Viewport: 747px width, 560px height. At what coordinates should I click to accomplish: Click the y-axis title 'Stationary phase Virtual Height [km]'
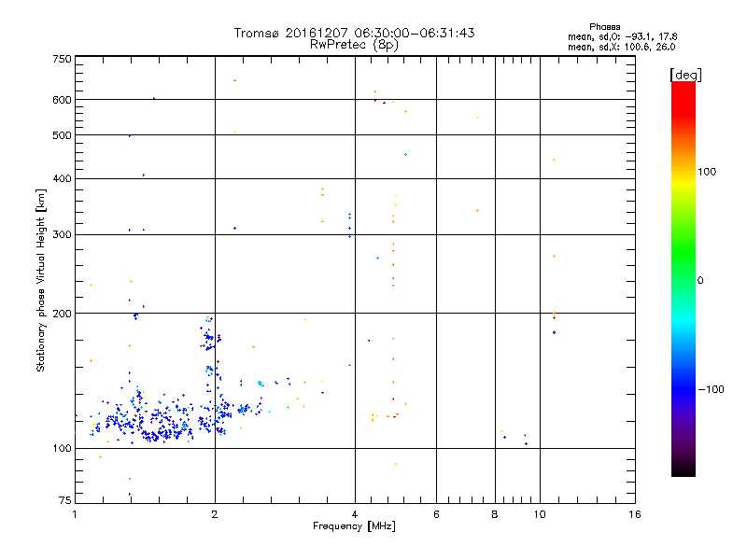[x=40, y=280]
